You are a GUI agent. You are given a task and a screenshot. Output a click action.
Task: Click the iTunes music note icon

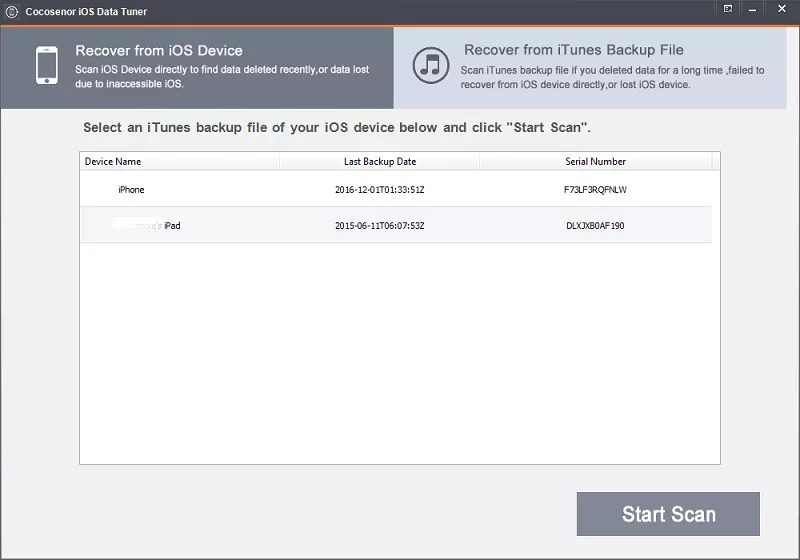click(x=431, y=66)
